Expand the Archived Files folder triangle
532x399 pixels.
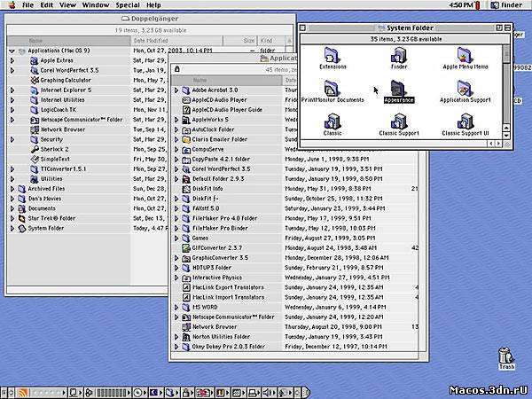[x=12, y=189]
